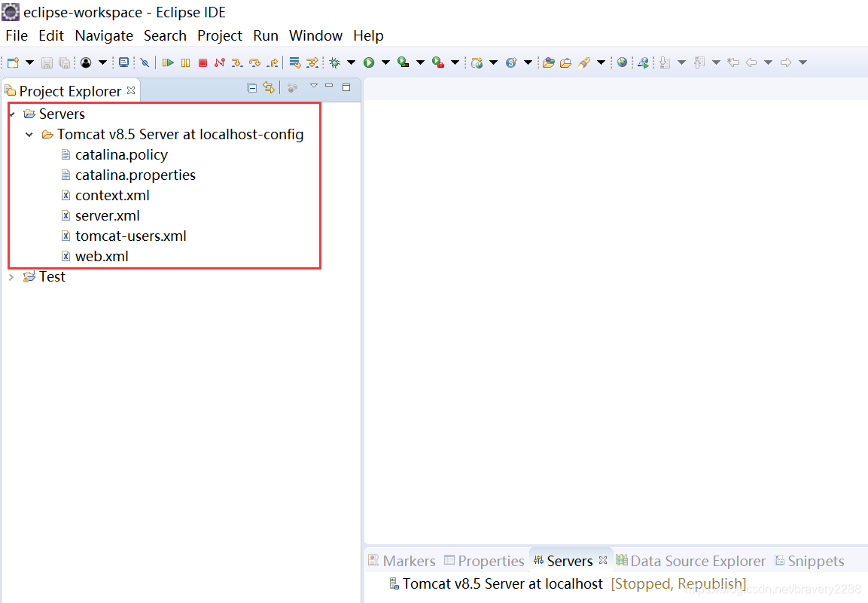The image size is (868, 603).
Task: Click the Drop to Frame icon
Action: tap(295, 62)
